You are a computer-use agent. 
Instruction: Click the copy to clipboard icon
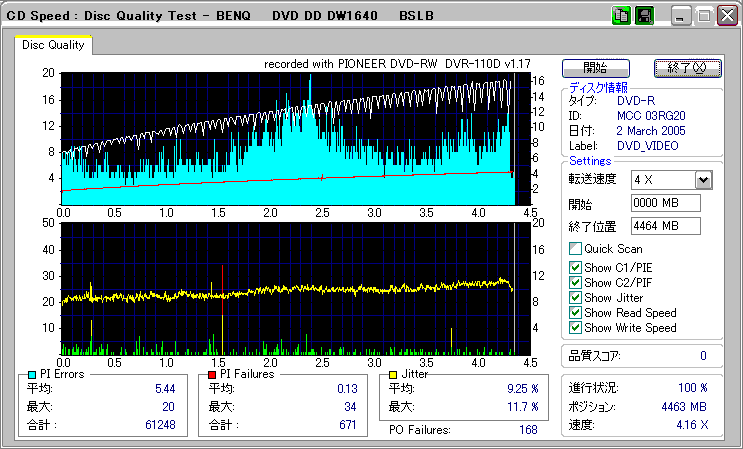(x=621, y=16)
